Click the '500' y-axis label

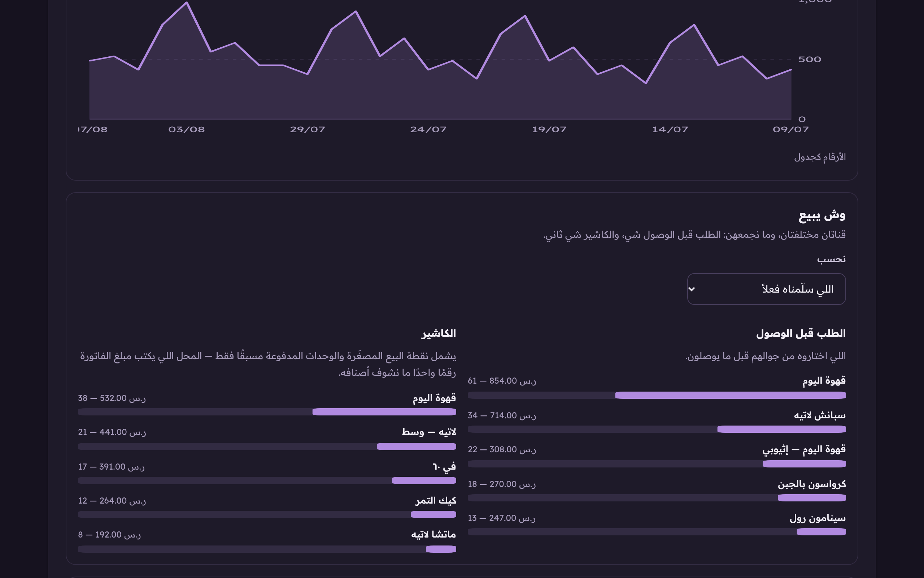(x=810, y=59)
